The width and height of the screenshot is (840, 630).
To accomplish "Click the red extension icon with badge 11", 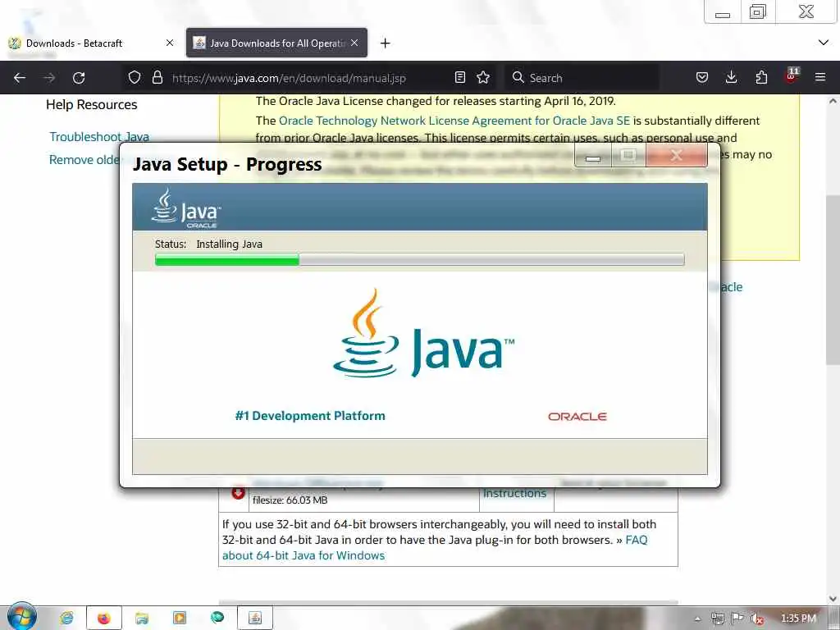I will [792, 76].
